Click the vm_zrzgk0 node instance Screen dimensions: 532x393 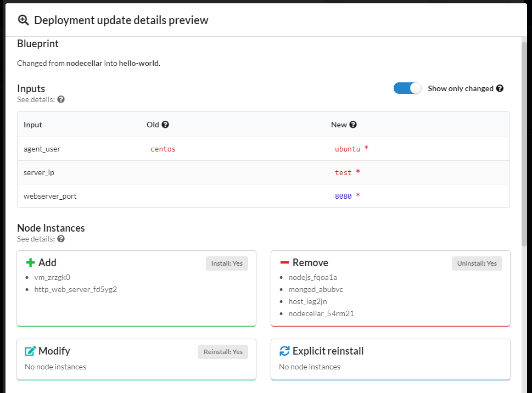point(52,277)
